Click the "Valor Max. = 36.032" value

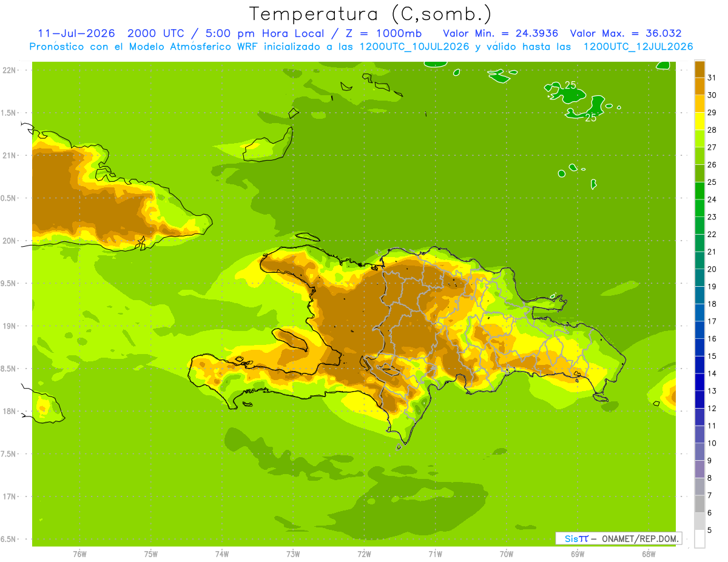point(625,33)
